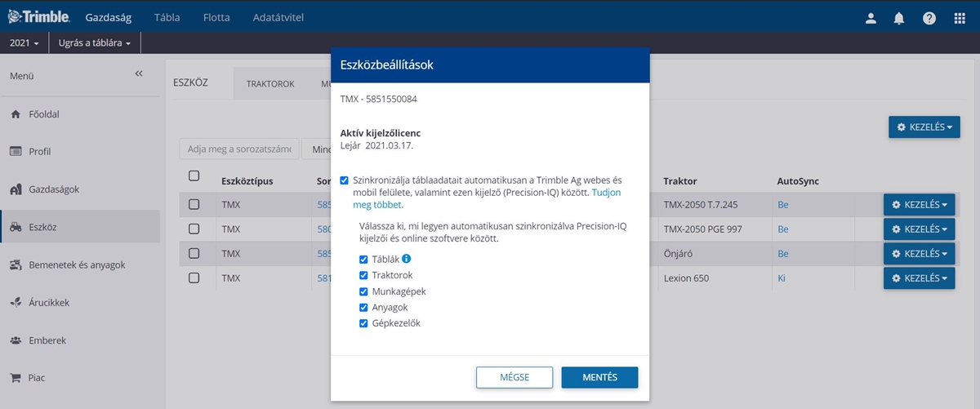Viewport: 980px width, 409px height.
Task: Uncheck the Táblák checkbox
Action: pyautogui.click(x=364, y=259)
